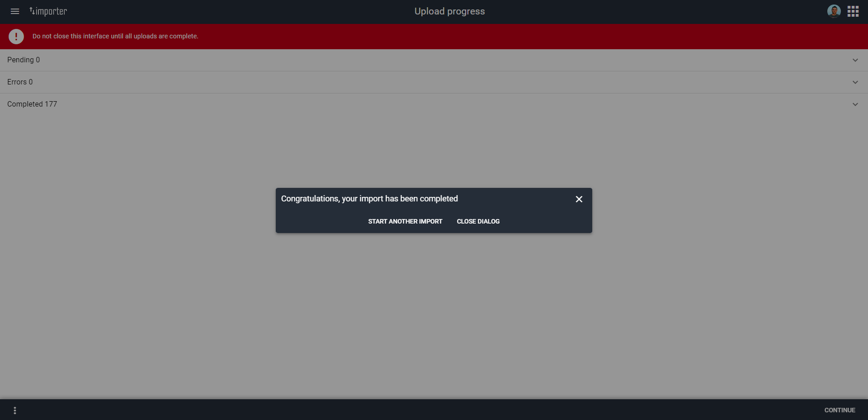Open the bottom-left three-dot options menu
Image resolution: width=868 pixels, height=420 pixels.
pyautogui.click(x=14, y=410)
